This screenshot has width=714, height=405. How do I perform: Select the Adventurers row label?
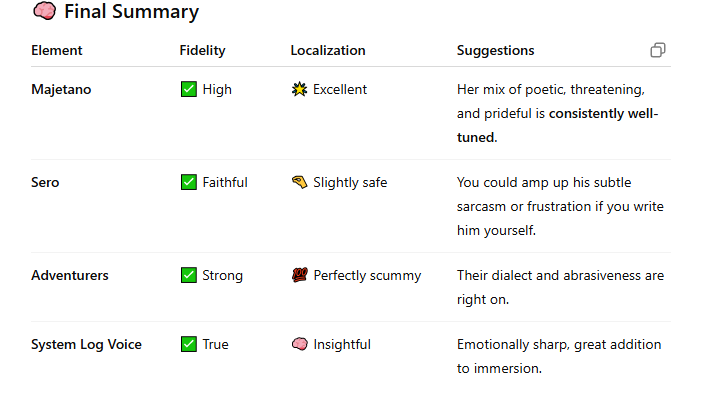click(x=70, y=275)
